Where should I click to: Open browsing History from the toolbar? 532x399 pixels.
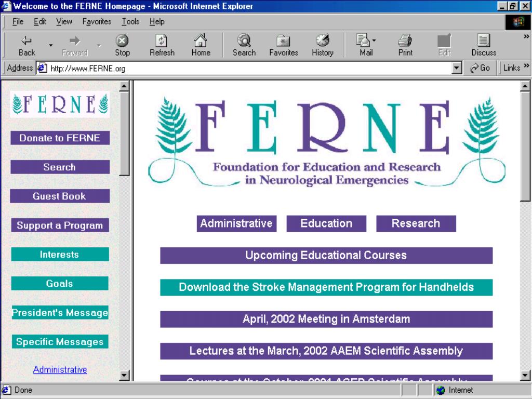click(322, 46)
